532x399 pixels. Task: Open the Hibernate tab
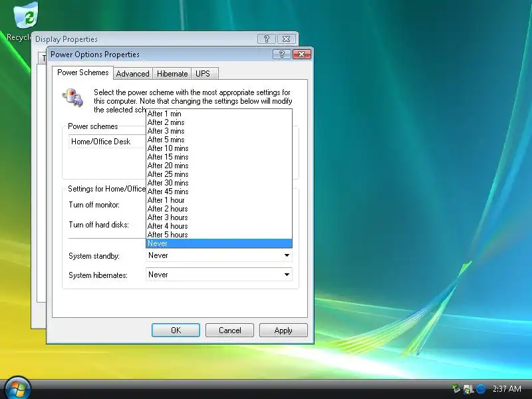point(172,74)
